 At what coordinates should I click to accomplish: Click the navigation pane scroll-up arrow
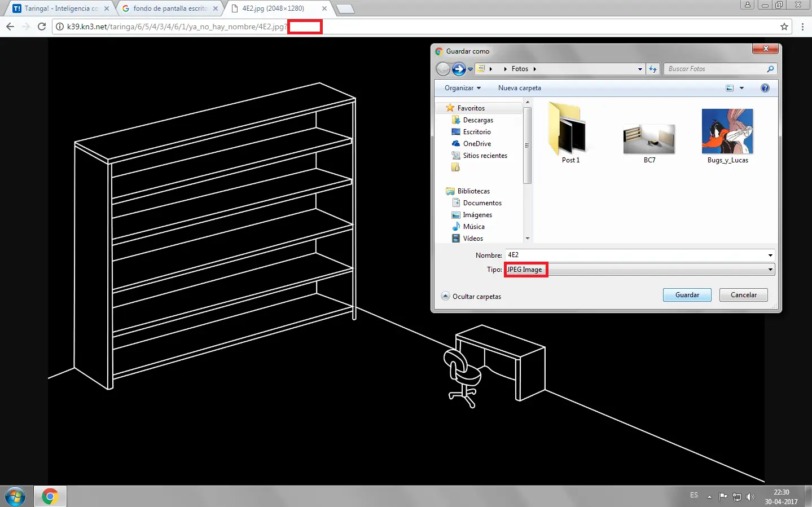click(528, 103)
